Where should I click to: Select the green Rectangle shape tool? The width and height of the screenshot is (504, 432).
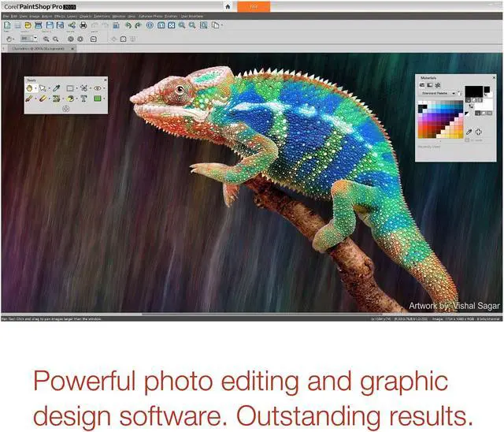[98, 99]
